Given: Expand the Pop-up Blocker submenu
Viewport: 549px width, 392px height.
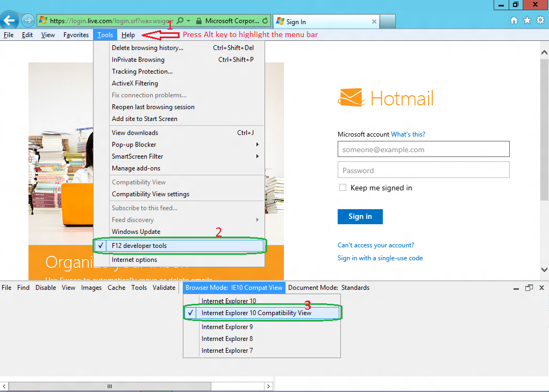Looking at the screenshot, I should [179, 145].
